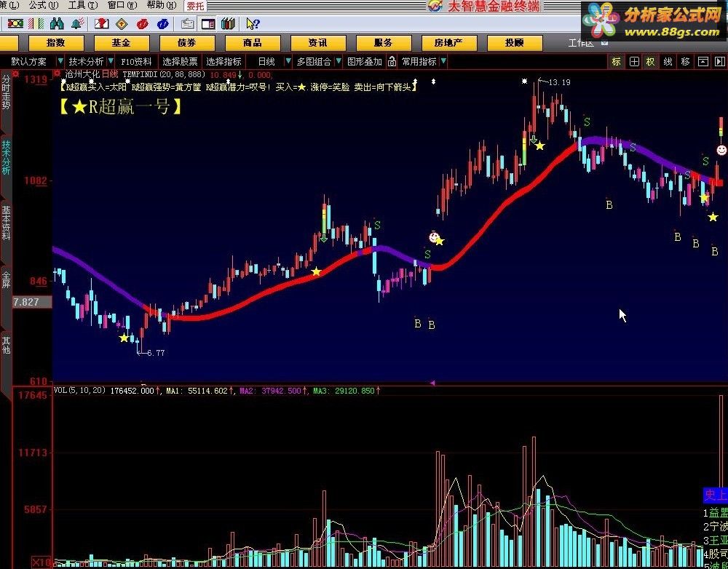Click the red-green striped bars icon
Image resolution: width=728 pixels, height=569 pixels.
(36, 23)
